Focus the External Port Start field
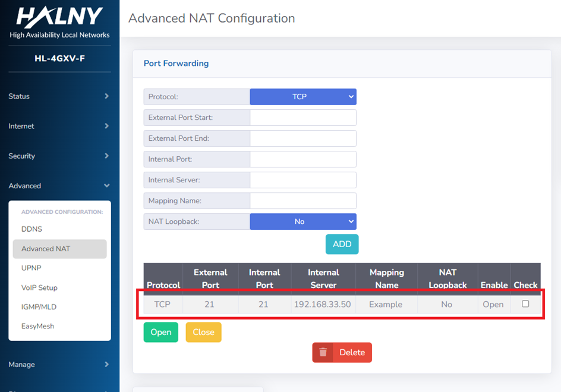The height and width of the screenshot is (392, 561). click(x=303, y=118)
